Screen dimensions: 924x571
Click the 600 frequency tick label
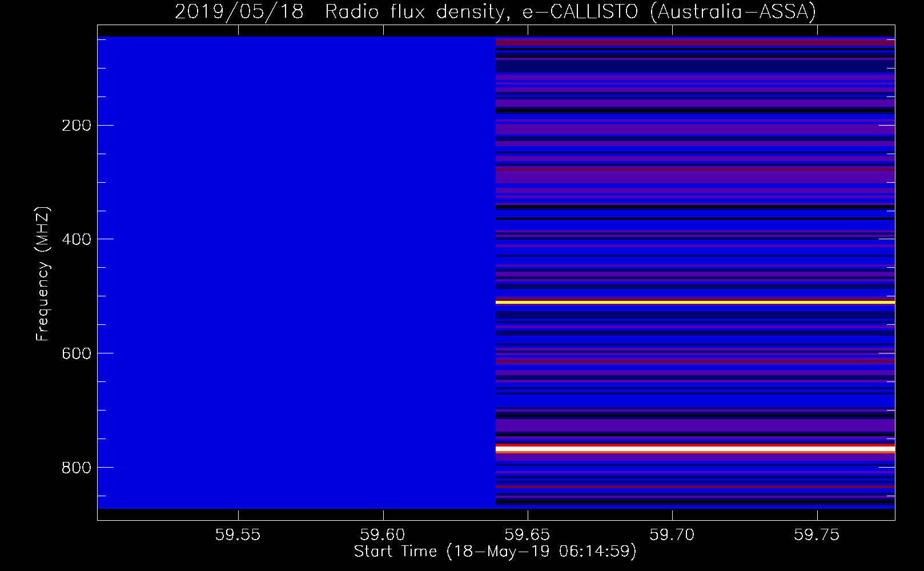[x=76, y=353]
